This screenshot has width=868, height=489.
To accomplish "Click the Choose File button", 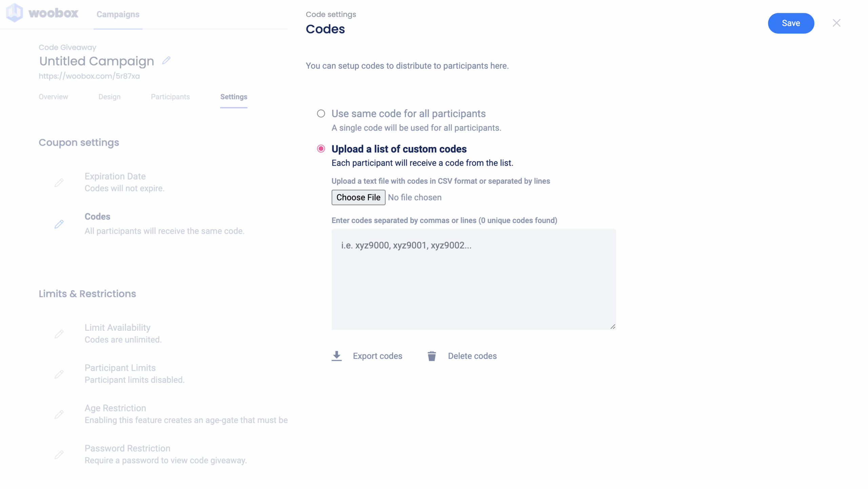I will coord(358,197).
